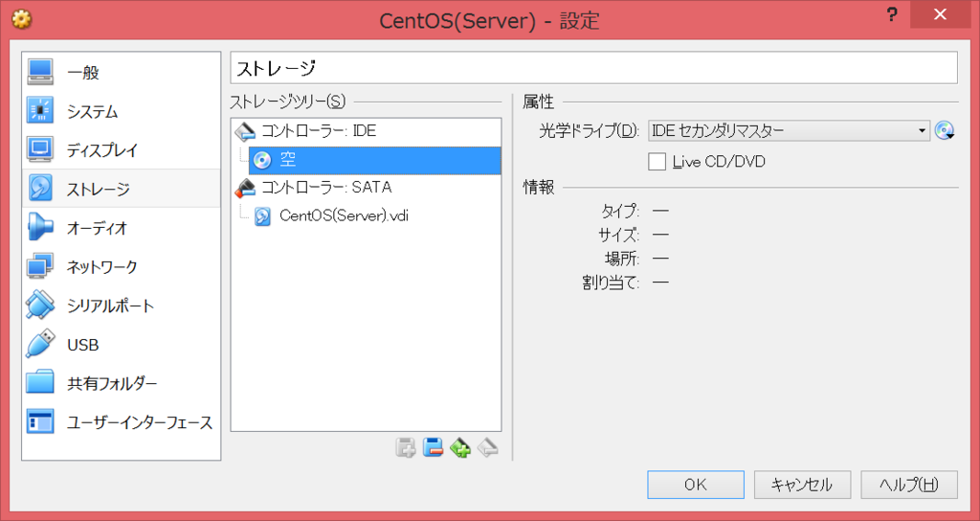Click the add controller green plus icon
980x521 pixels.
coord(460,447)
